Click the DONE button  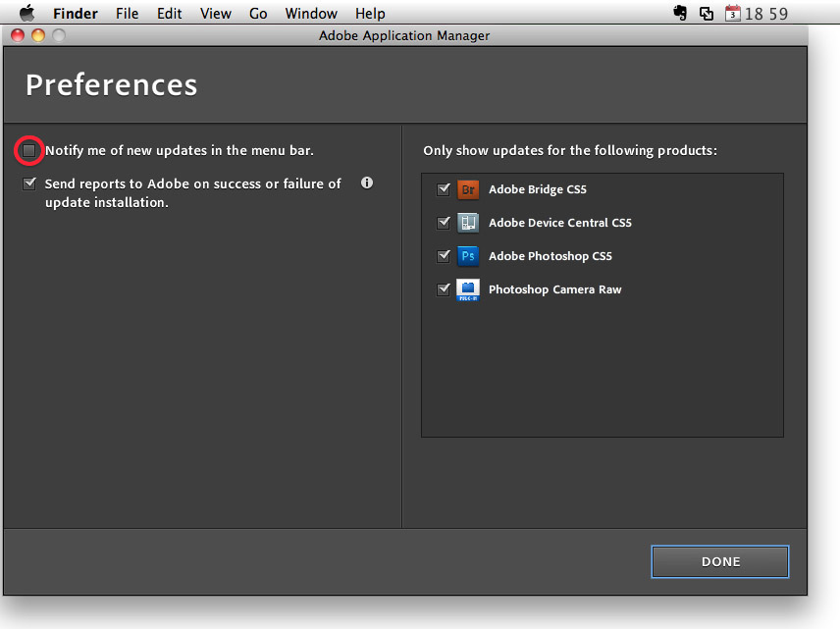click(x=720, y=561)
